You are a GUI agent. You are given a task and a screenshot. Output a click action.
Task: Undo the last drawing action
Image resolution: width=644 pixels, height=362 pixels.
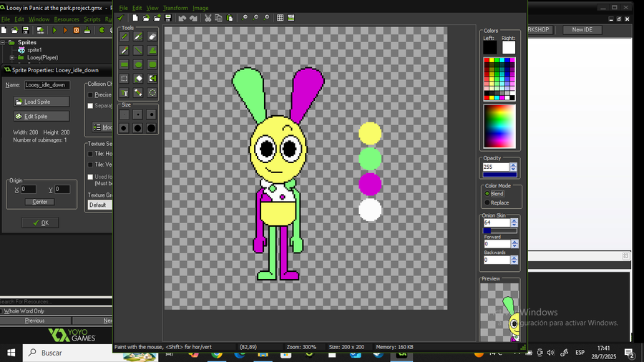[x=182, y=18]
